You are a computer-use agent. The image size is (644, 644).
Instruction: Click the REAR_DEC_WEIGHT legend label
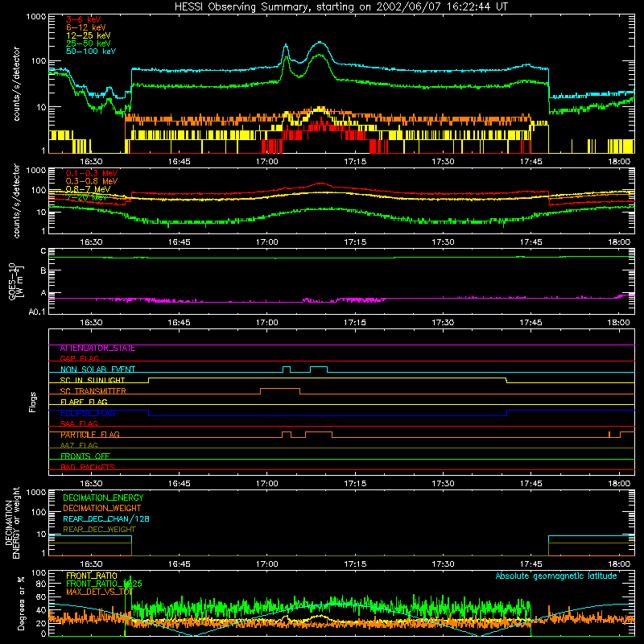click(99, 530)
